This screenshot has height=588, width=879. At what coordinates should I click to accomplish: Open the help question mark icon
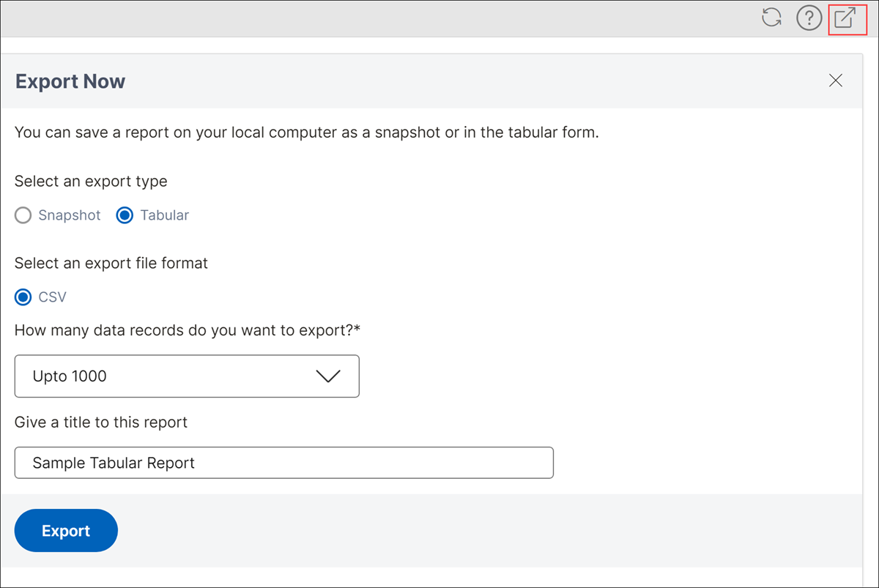(809, 18)
